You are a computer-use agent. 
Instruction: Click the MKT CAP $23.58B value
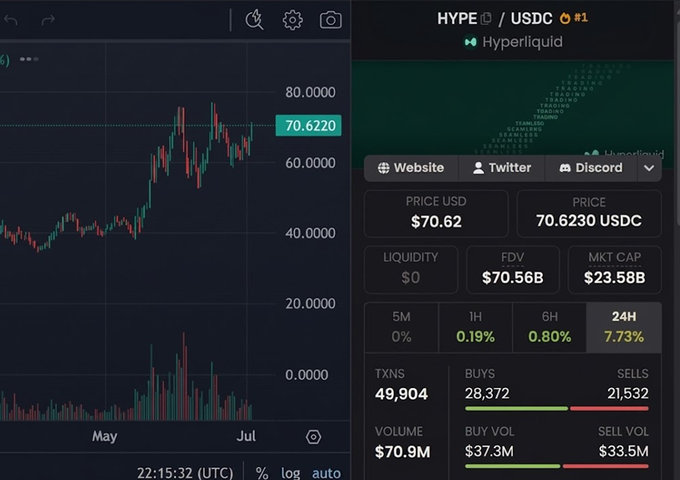pyautogui.click(x=615, y=278)
